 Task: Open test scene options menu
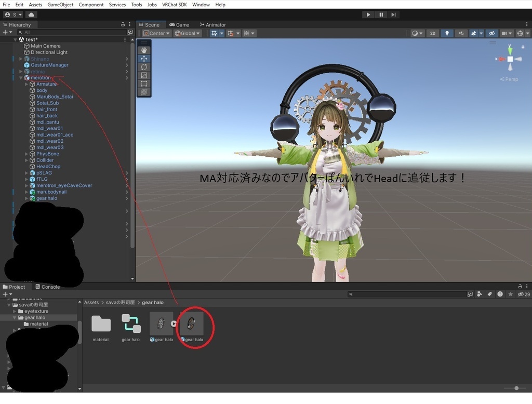[x=125, y=39]
